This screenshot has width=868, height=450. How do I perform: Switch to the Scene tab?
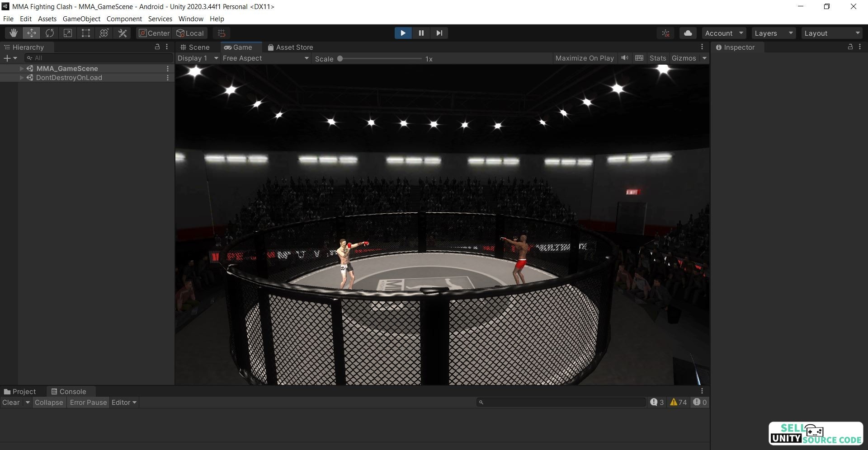click(x=195, y=47)
